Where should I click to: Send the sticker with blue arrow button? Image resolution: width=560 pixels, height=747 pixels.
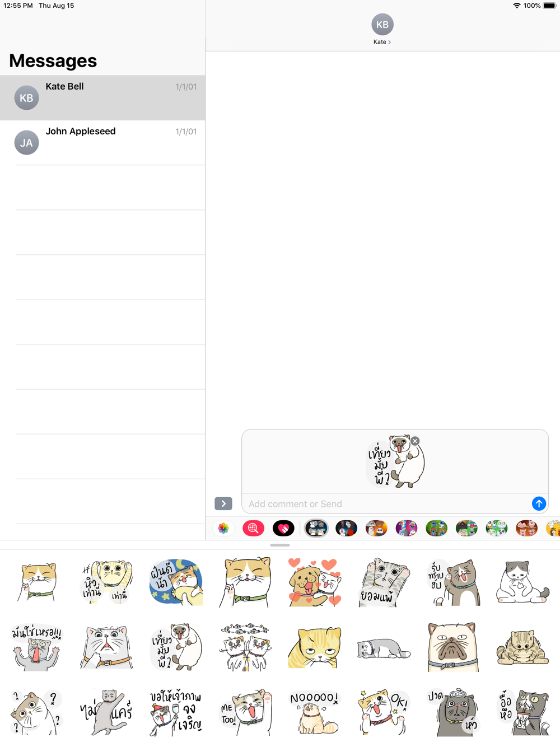coord(539,503)
